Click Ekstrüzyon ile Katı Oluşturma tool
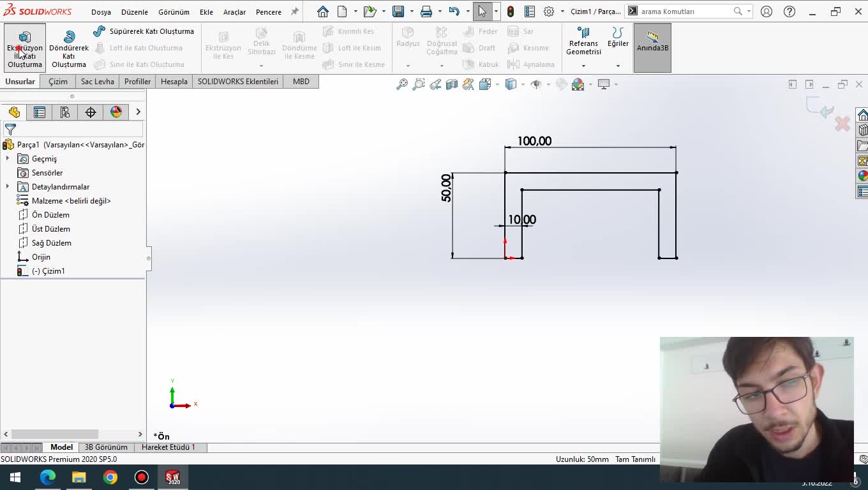 pyautogui.click(x=25, y=48)
